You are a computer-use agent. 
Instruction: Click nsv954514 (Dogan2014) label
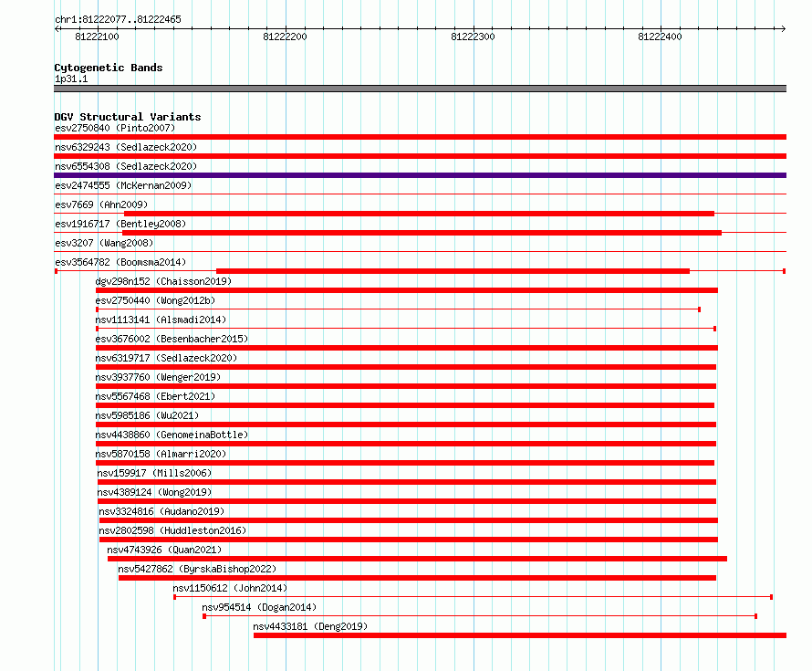click(x=259, y=607)
